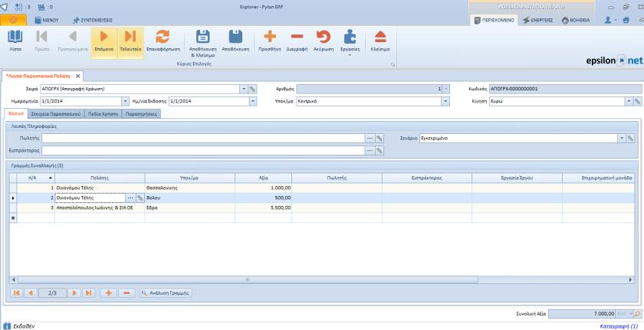Sort by the Α/Α column header

pyautogui.click(x=36, y=178)
